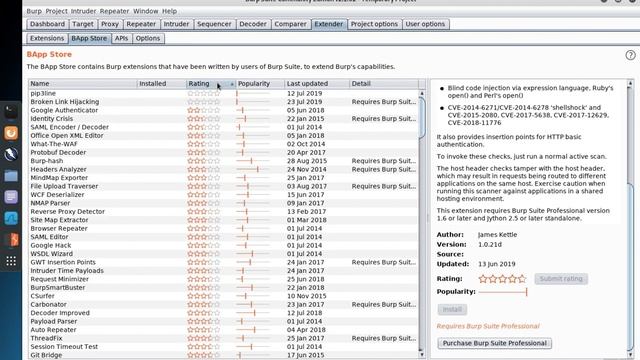This screenshot has height=360, width=640.
Task: Select the MindMap Exporter row
Action: [223, 178]
